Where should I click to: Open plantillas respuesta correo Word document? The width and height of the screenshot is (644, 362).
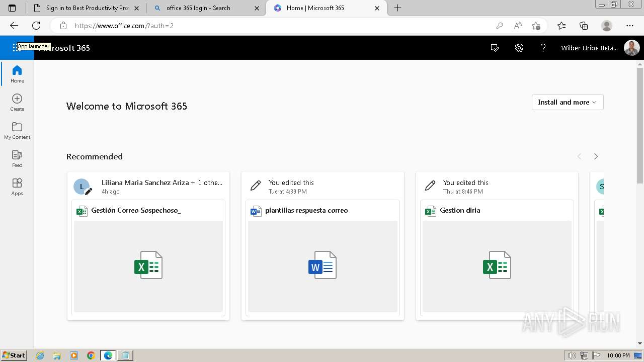(306, 210)
